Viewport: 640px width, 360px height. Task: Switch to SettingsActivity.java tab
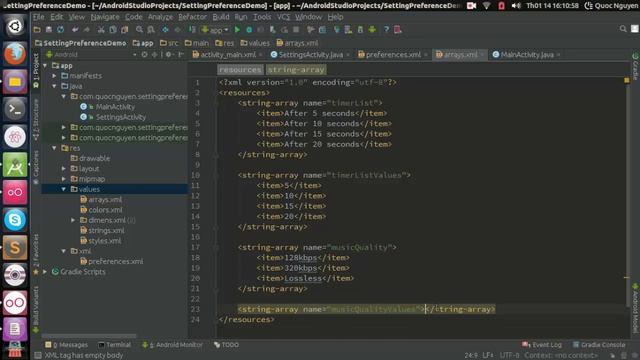310,55
